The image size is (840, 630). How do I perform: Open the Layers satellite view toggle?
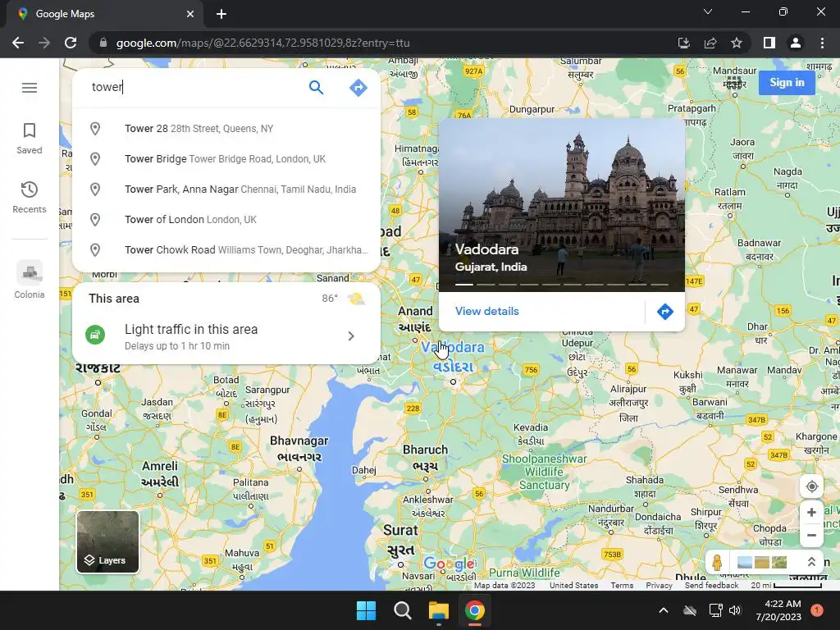click(107, 541)
